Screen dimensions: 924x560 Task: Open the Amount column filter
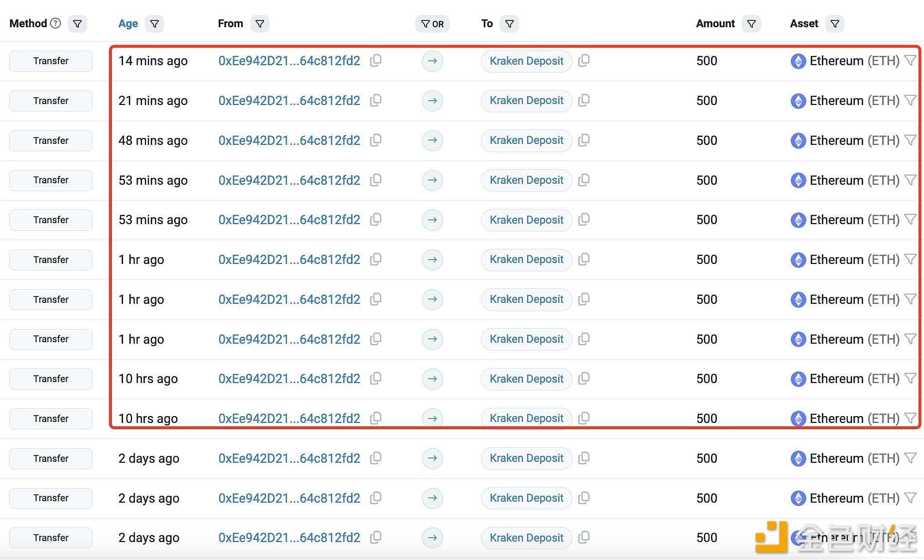(751, 24)
